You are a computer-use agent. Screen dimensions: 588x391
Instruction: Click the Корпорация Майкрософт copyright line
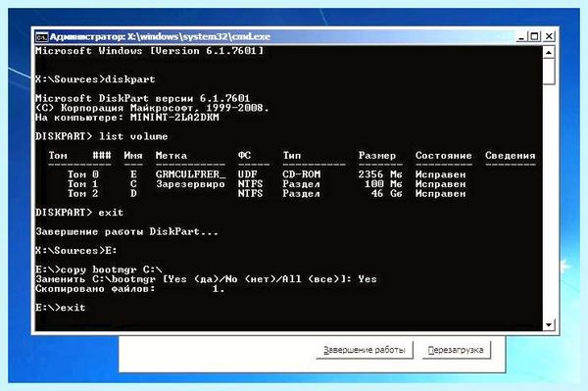coord(152,108)
